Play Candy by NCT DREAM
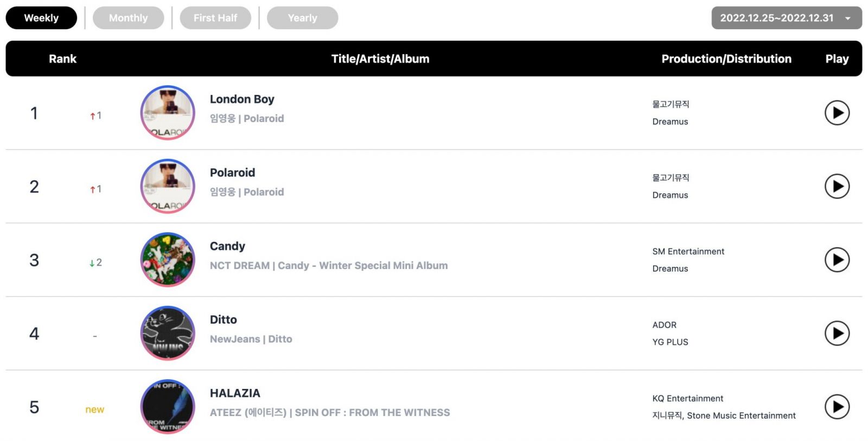Screen dimensions: 868x441 click(837, 260)
